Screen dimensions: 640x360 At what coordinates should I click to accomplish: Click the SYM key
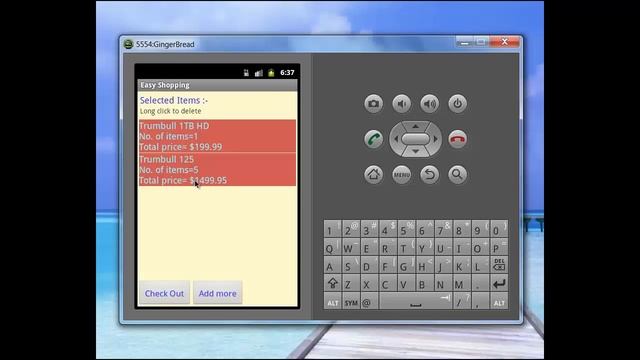click(351, 301)
